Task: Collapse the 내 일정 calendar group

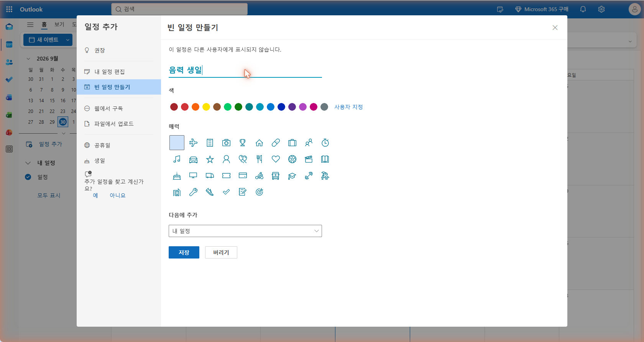Action: click(28, 163)
